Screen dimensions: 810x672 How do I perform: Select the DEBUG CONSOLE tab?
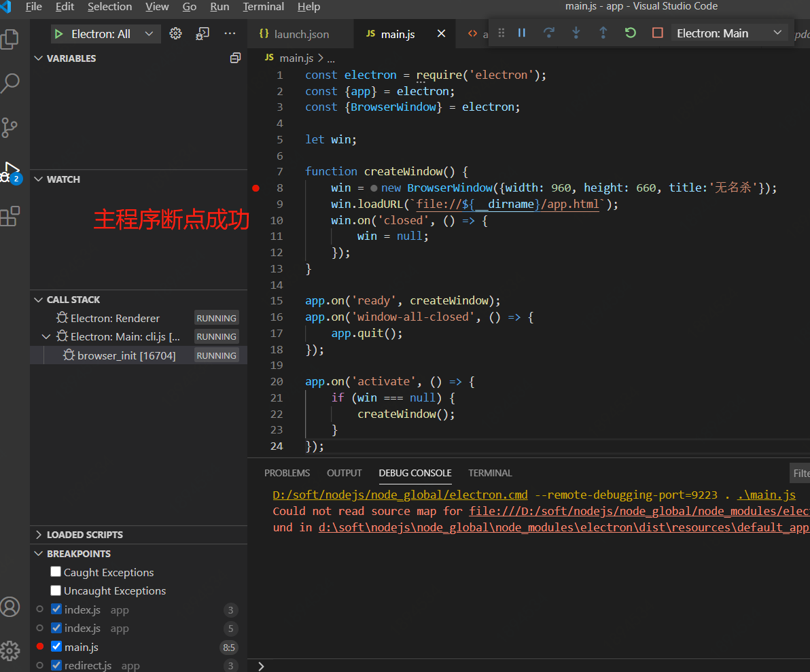pyautogui.click(x=415, y=473)
